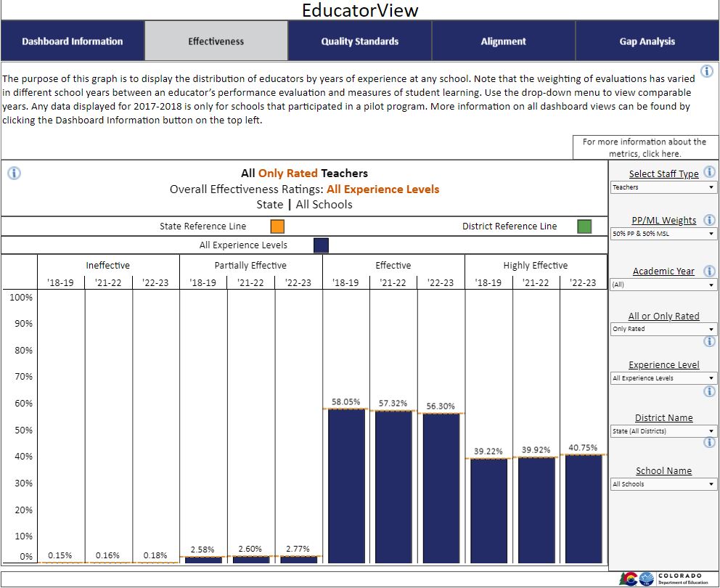Click the State Reference Line legend label
Screen dimensions: 720x588
point(203,226)
